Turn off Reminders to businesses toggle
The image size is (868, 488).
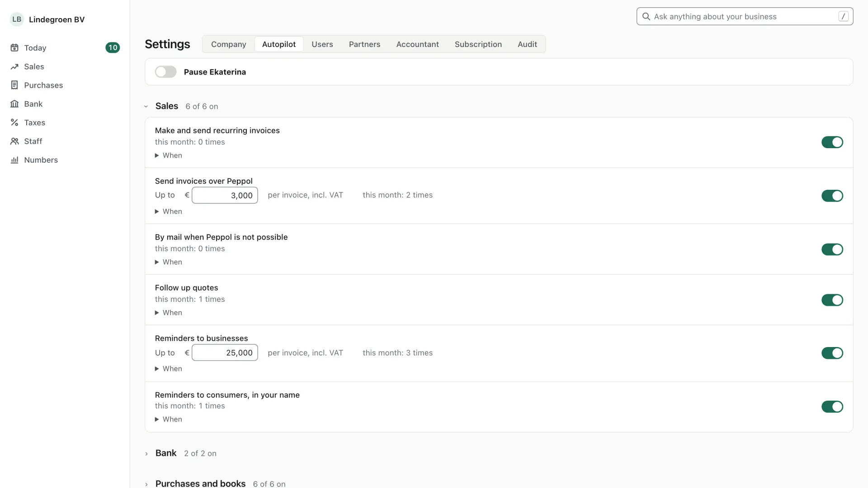coord(832,353)
